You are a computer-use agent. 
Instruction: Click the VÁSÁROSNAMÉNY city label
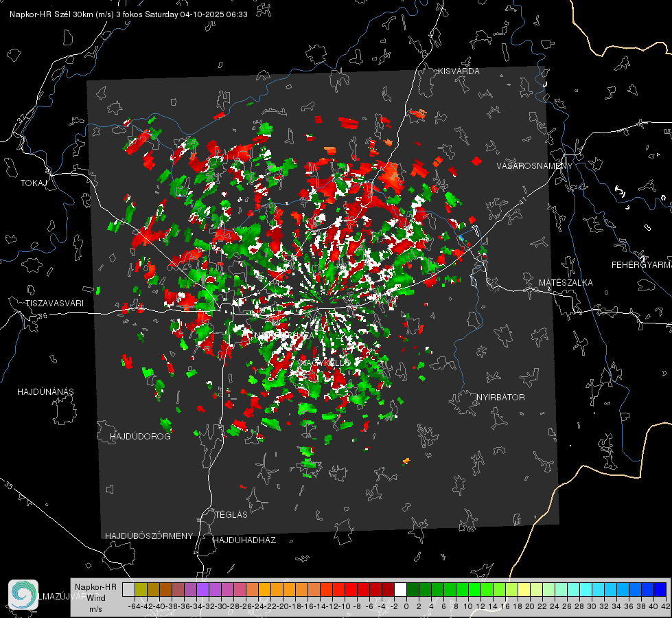pos(535,166)
